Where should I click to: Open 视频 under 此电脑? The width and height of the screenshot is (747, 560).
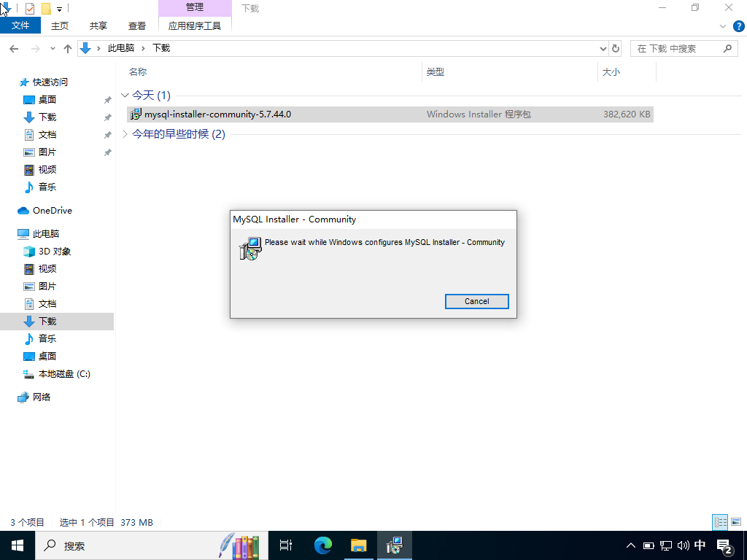click(x=47, y=269)
